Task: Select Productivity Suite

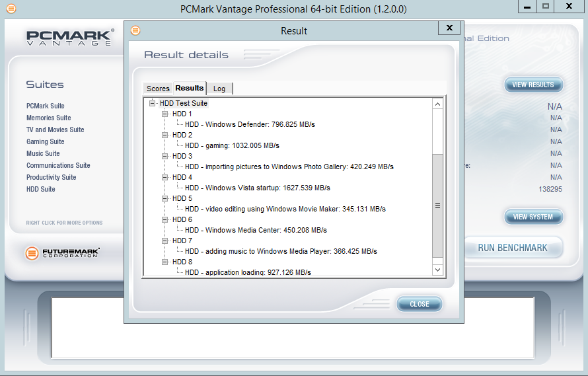Action: coord(51,177)
